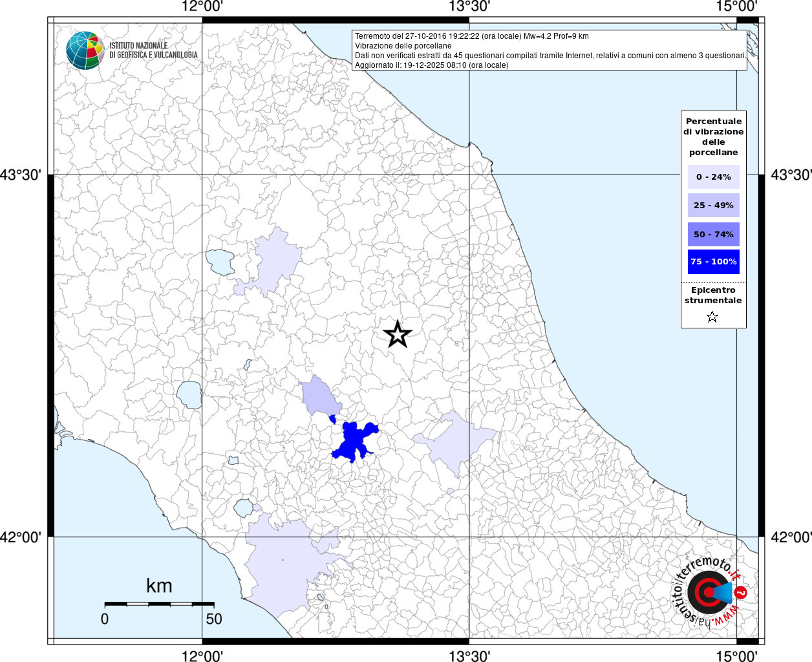Click the 'Aggiornato il: 19-12-2025' line
Viewport: 812px width, 662px height.
(432, 65)
